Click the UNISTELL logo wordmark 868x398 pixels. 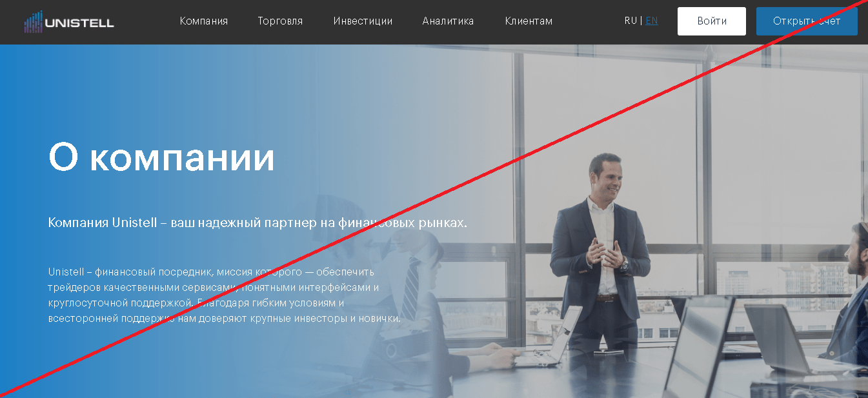click(x=79, y=23)
